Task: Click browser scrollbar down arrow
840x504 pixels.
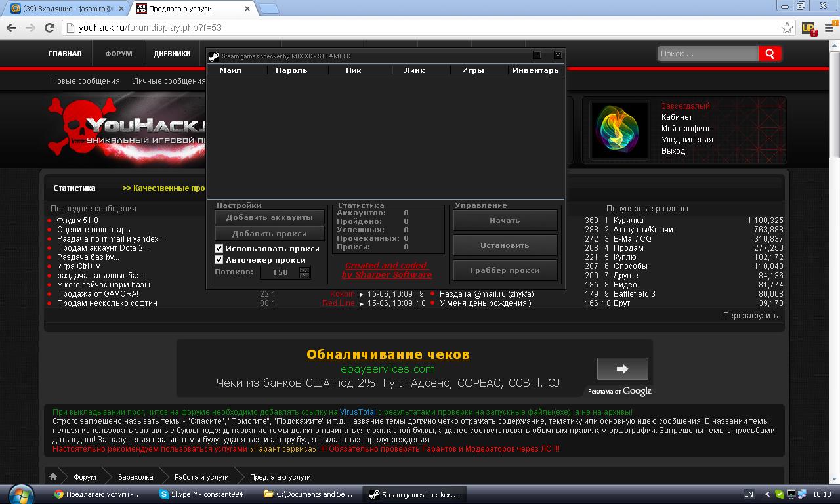Action: click(835, 480)
